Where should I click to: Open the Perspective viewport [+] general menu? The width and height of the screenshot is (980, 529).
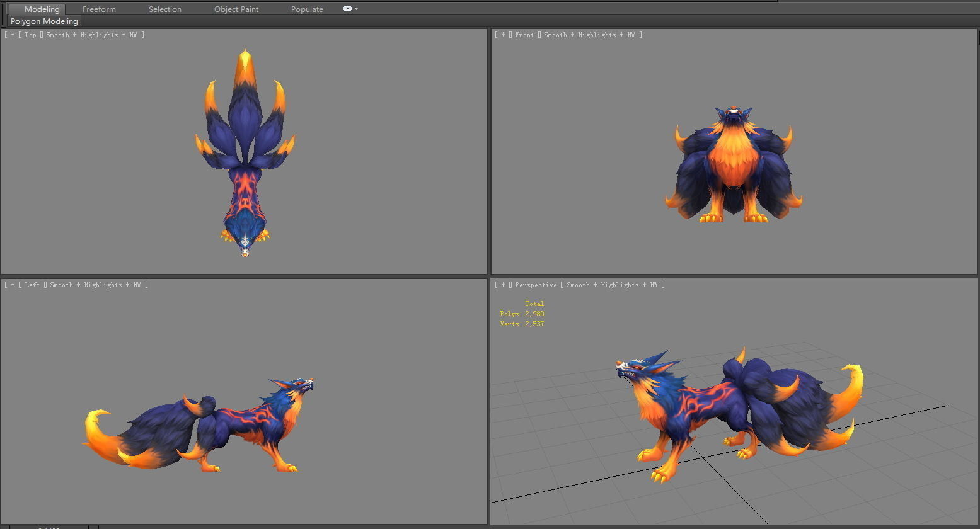pos(503,285)
